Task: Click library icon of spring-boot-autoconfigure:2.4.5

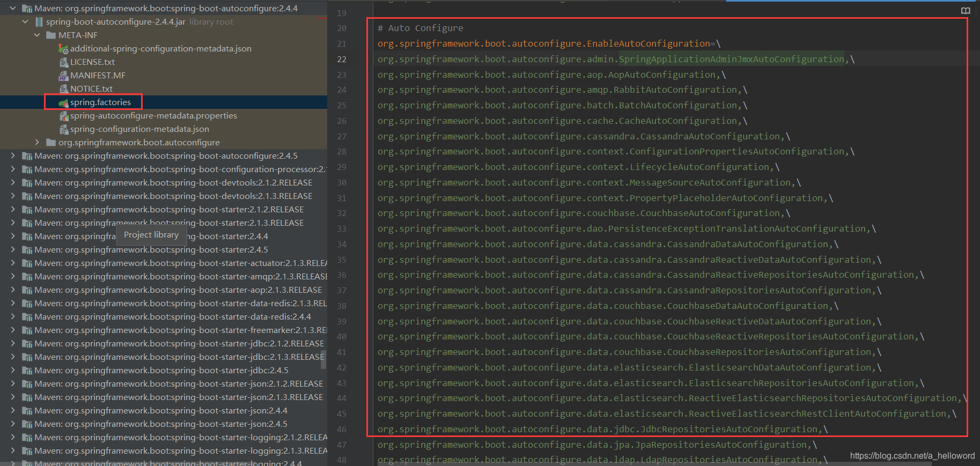Action: click(27, 156)
